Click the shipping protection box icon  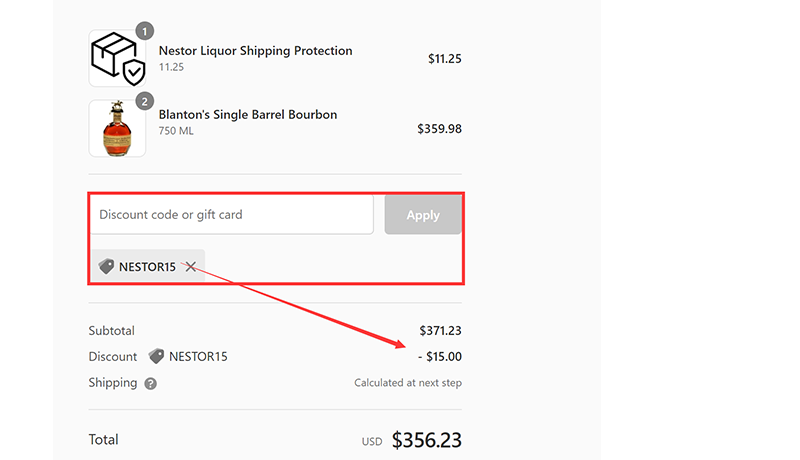tap(117, 59)
